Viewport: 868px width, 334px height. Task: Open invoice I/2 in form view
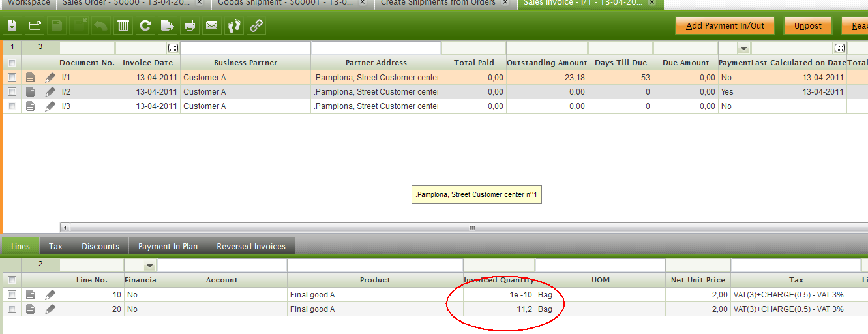pos(30,92)
